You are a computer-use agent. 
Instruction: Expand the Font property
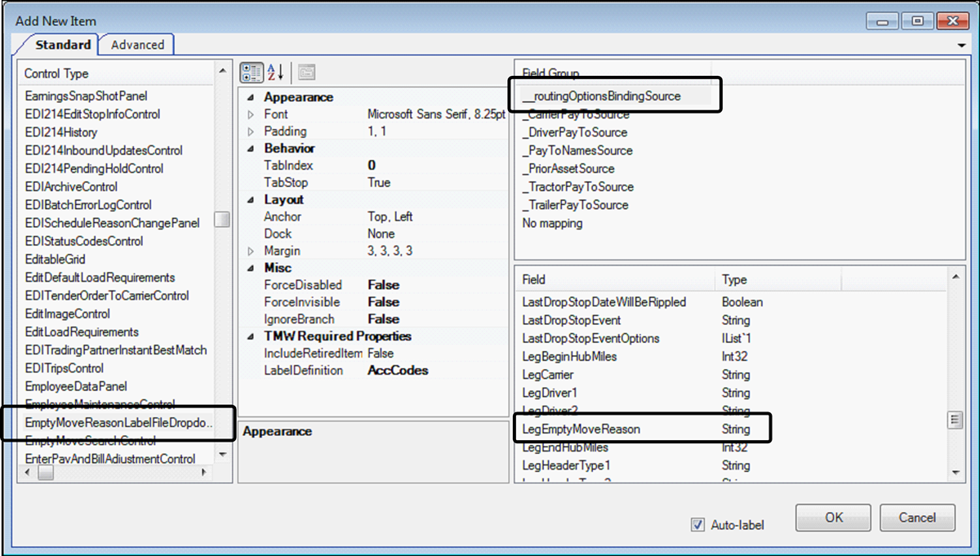(251, 114)
